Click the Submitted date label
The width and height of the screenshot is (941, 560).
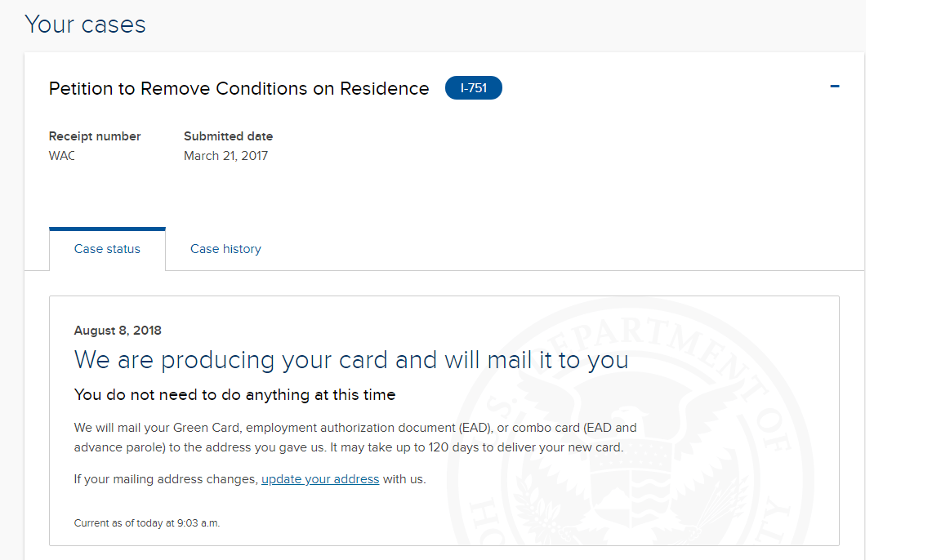[x=228, y=136]
